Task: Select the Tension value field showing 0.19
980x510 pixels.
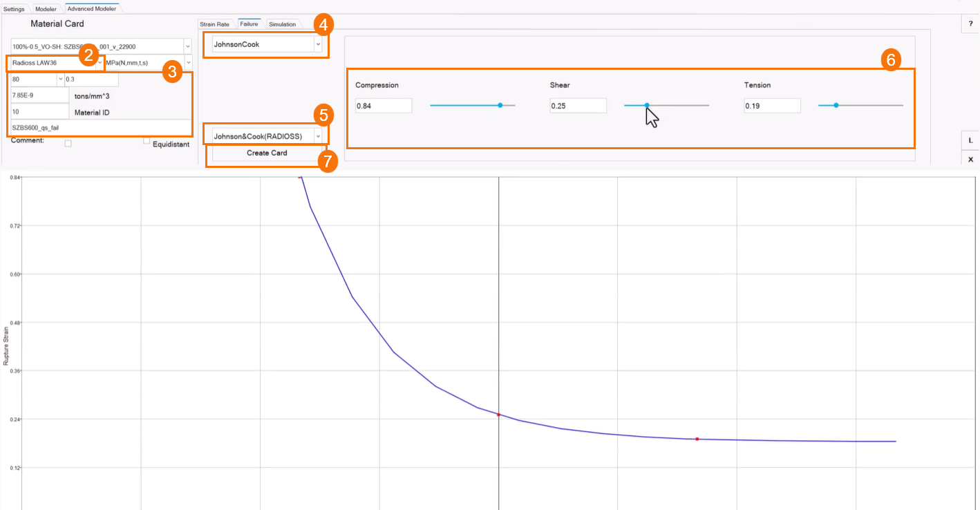Action: tap(772, 106)
